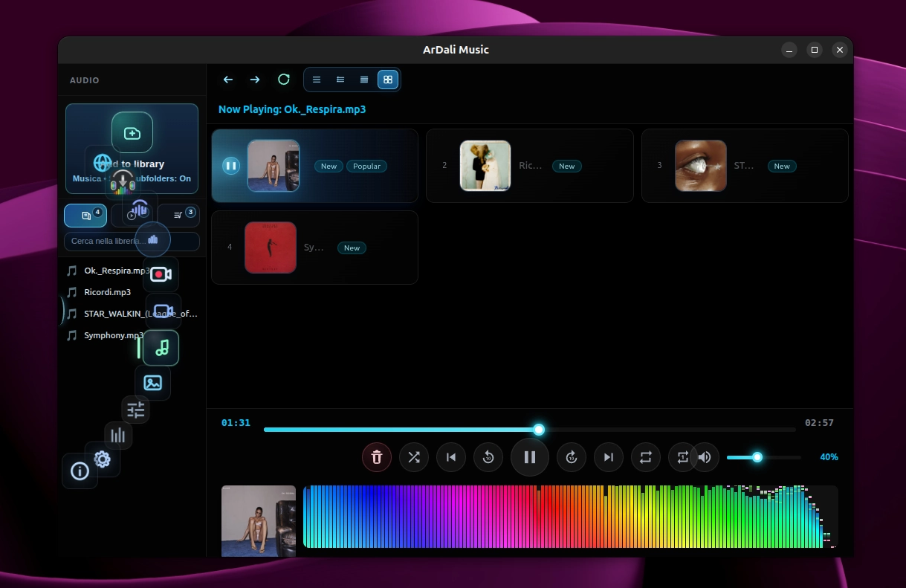Click the music note icon beside Ricordi.mp3
This screenshot has height=588, width=906.
(72, 292)
